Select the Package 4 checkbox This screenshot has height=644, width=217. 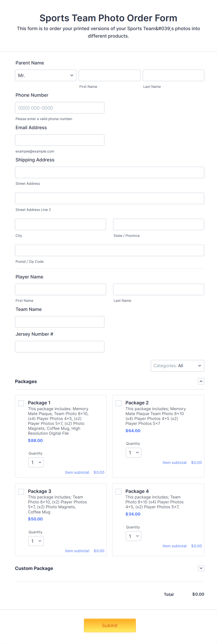click(x=118, y=491)
